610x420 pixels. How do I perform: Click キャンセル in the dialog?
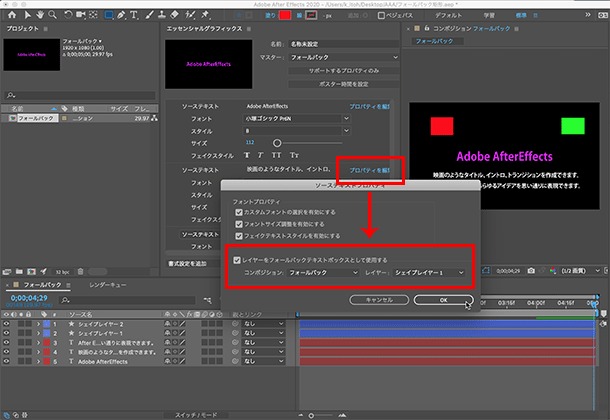[379, 300]
